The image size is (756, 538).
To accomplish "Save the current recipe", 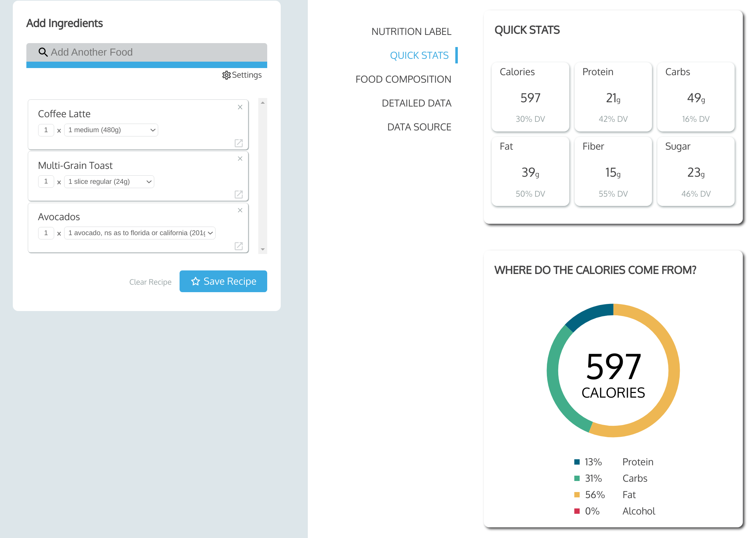I will click(223, 281).
